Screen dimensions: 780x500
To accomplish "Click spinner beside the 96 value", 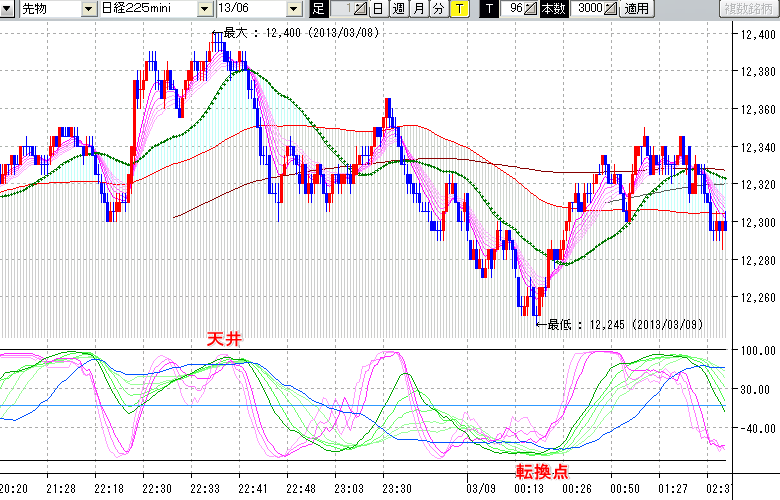I will 531,9.
